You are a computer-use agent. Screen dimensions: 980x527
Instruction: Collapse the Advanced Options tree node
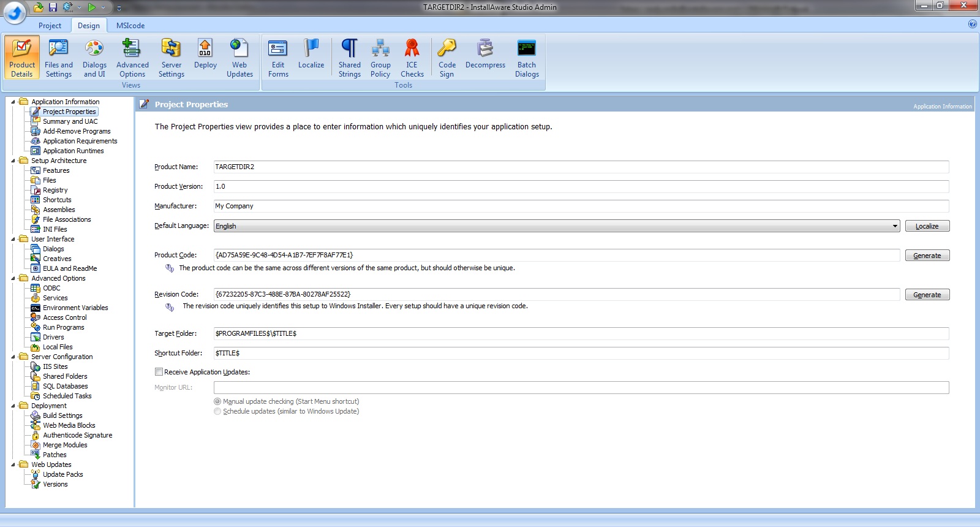(13, 278)
